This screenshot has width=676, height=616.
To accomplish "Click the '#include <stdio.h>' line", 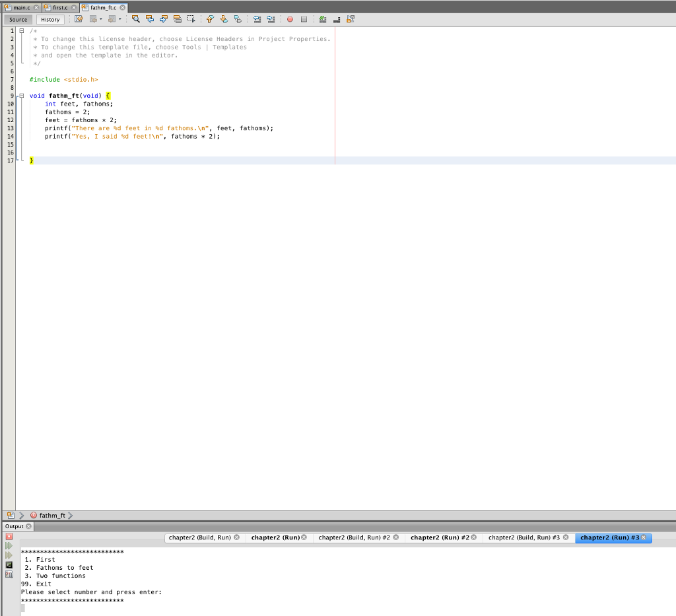I will point(64,80).
